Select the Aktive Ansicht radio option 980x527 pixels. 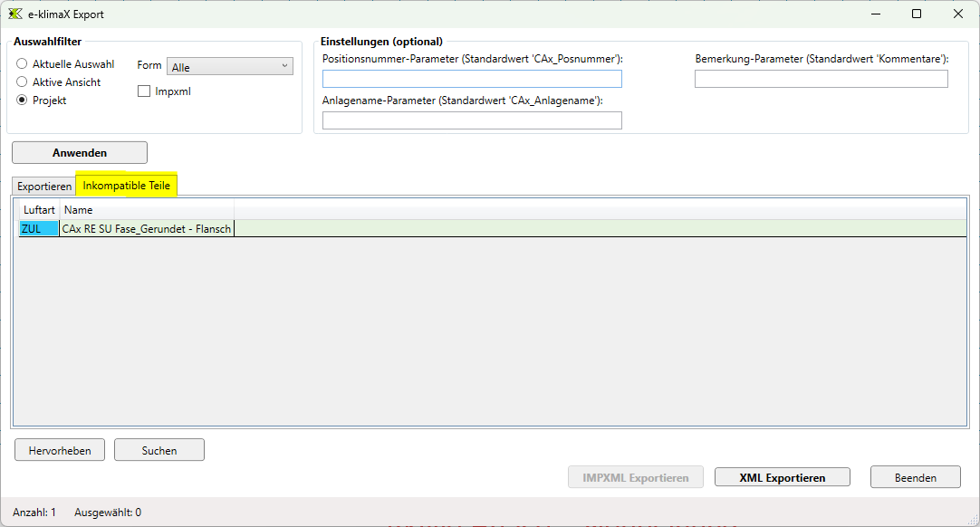(23, 82)
